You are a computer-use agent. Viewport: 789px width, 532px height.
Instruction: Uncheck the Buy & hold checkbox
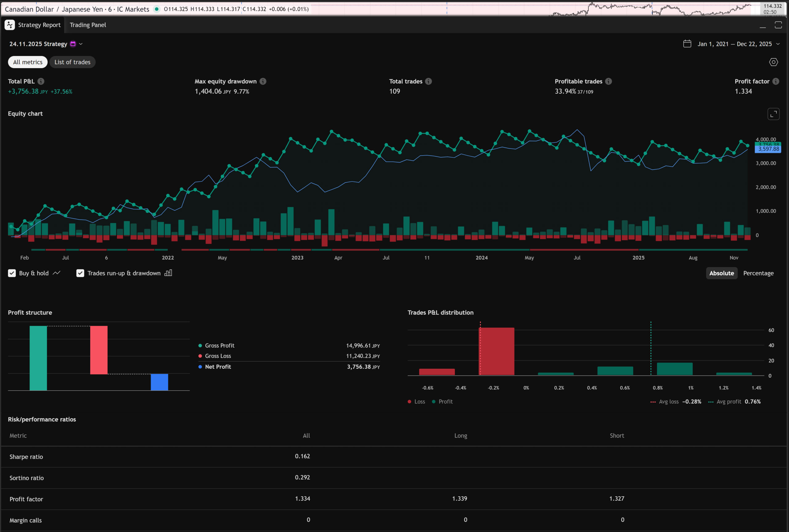coord(12,273)
